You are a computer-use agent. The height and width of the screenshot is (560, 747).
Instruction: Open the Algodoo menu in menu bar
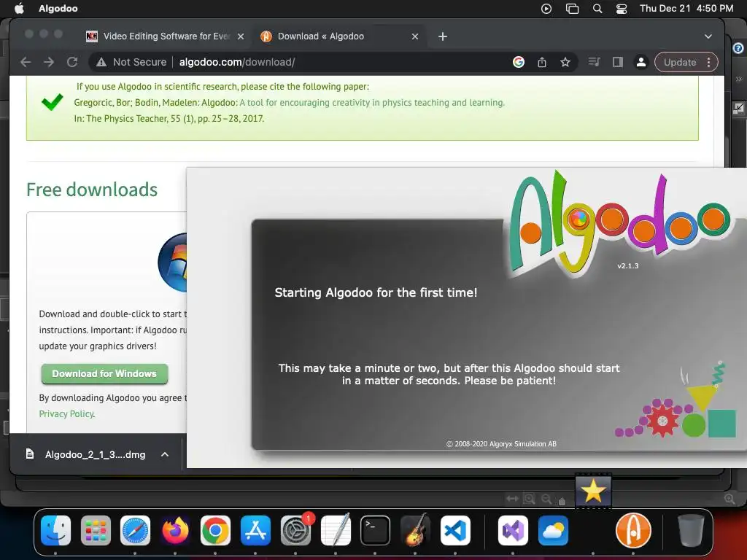click(x=58, y=9)
